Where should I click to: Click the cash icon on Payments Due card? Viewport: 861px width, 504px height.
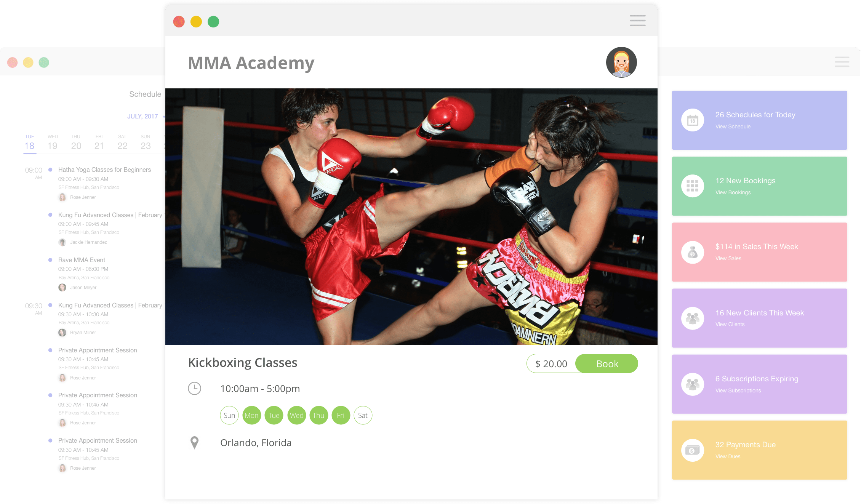pyautogui.click(x=692, y=450)
